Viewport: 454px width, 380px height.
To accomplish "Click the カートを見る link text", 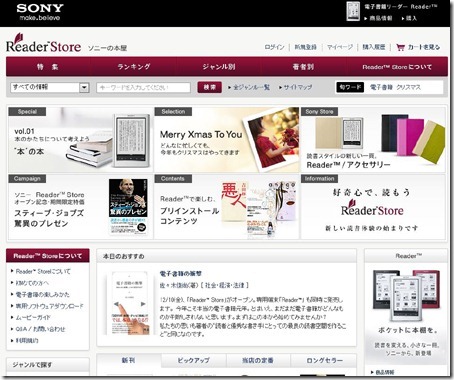I will click(424, 47).
